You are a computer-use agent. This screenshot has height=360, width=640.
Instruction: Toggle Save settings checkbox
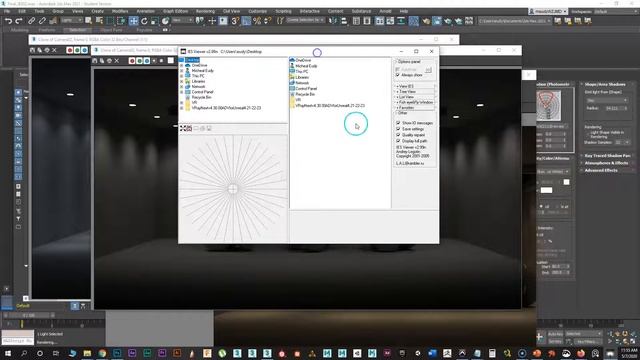pos(398,129)
